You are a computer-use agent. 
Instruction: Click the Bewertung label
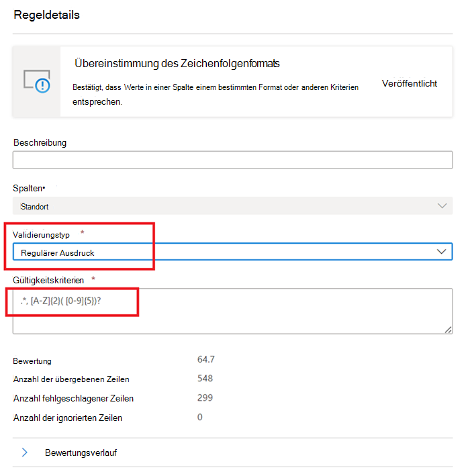32,361
